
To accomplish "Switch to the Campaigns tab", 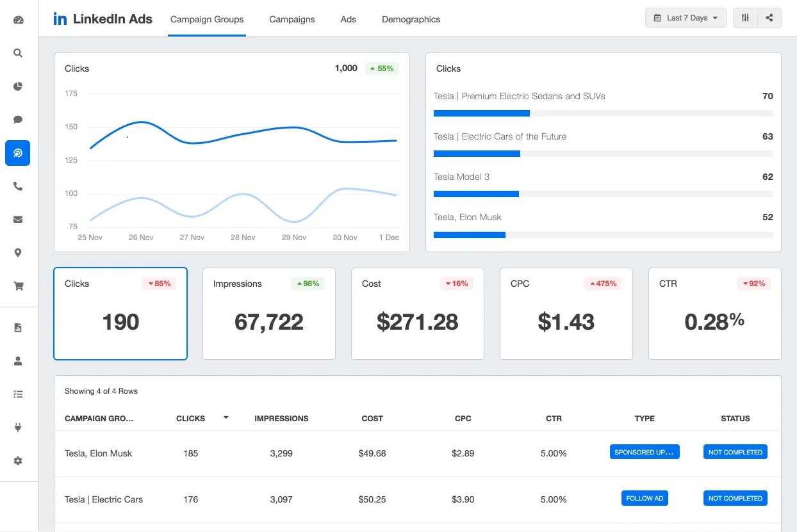I will (292, 19).
